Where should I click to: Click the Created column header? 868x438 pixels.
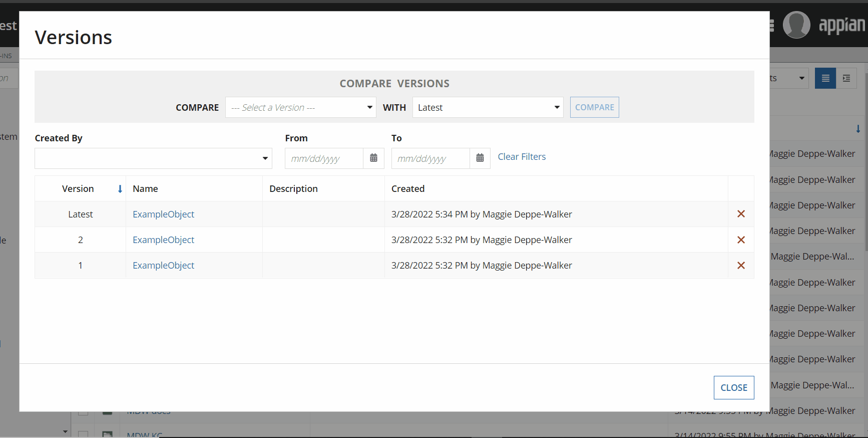point(408,188)
